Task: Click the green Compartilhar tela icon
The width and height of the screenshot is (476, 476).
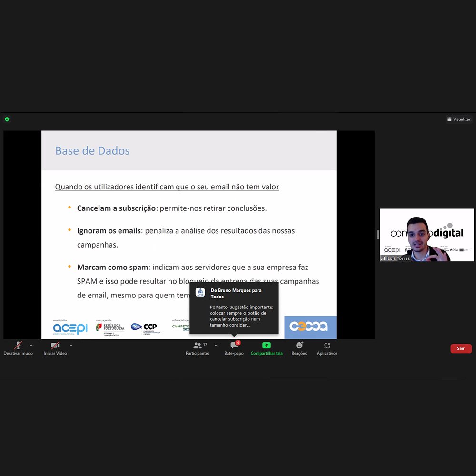Action: [267, 346]
